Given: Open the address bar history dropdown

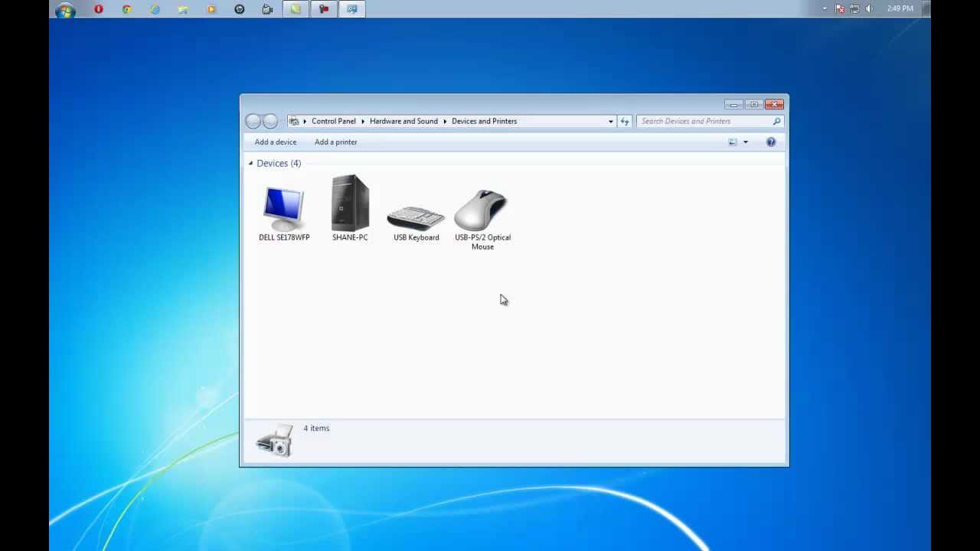Looking at the screenshot, I should coord(610,121).
